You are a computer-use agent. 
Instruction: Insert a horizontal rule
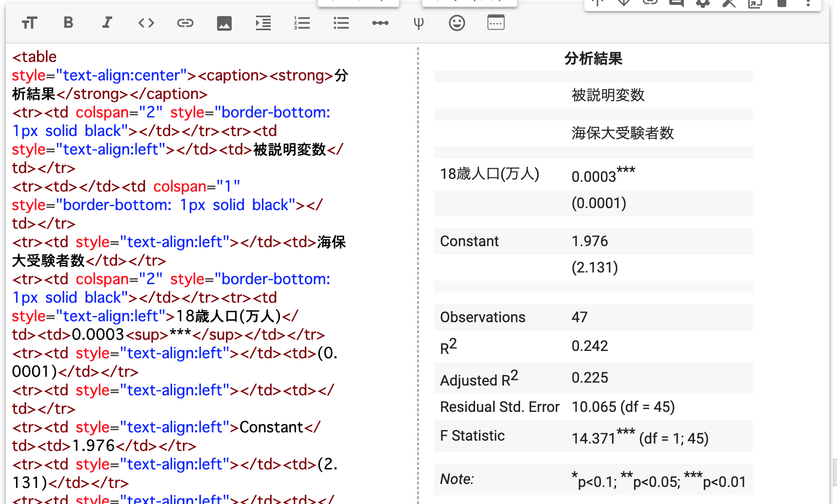(380, 23)
